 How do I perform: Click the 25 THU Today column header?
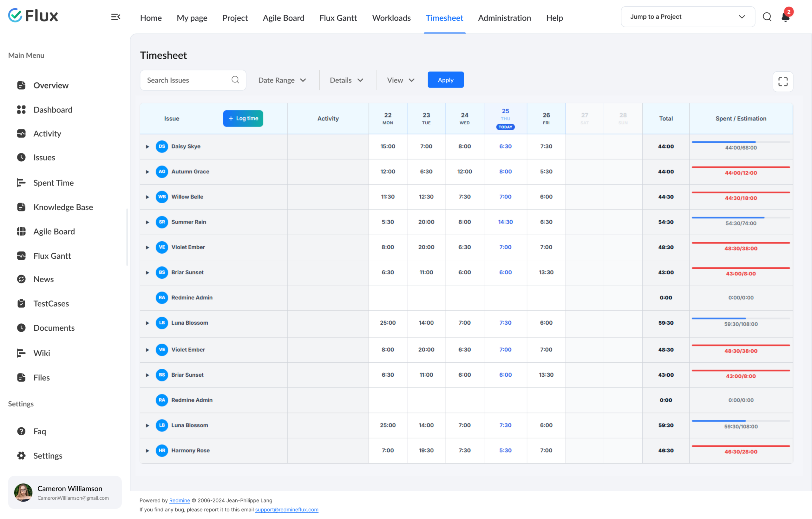coord(505,119)
